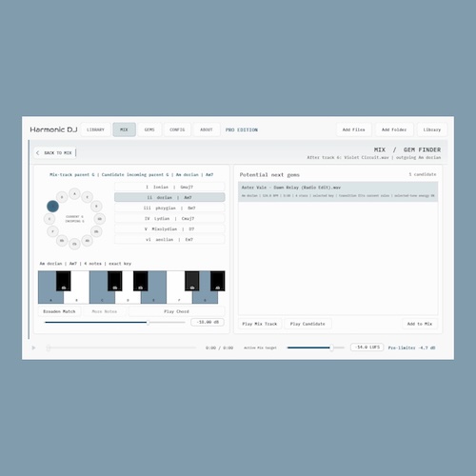Screen dimensions: 476x476
Task: Select the Eb node on the key wheel
Action: pos(74,244)
